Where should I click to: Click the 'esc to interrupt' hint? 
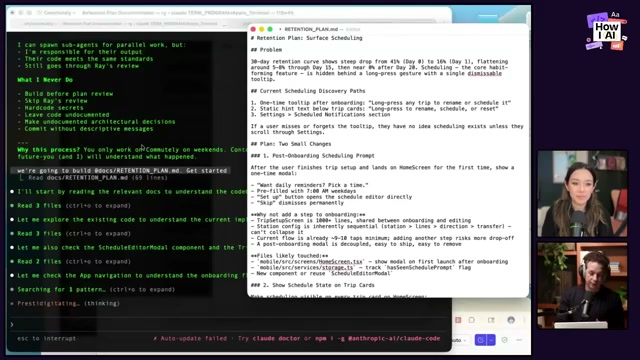46,338
